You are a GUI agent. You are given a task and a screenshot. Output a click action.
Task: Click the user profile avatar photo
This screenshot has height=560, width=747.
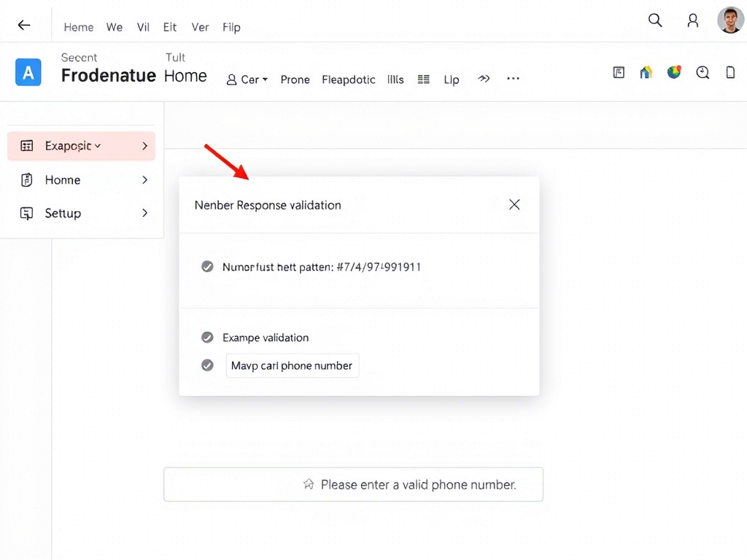coord(730,20)
